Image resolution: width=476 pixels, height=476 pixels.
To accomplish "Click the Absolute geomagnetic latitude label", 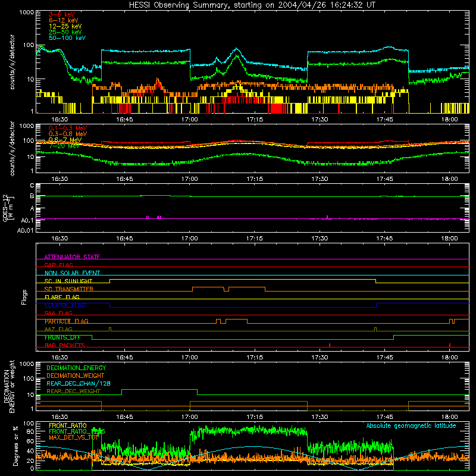I will [411, 425].
